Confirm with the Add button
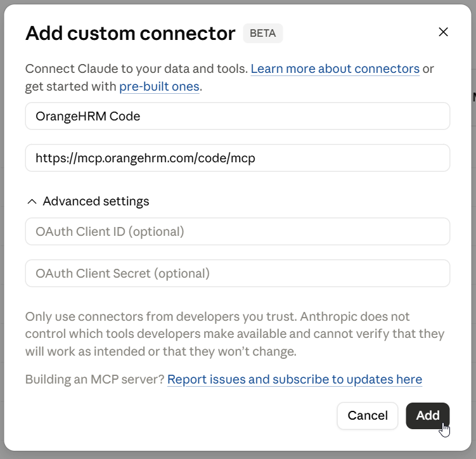Viewport: 476px width, 459px height. 427,416
